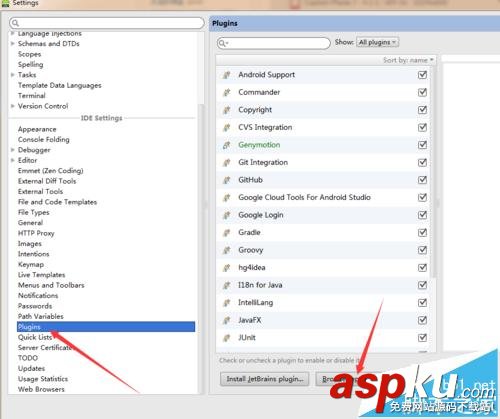The width and height of the screenshot is (500, 419).
Task: Disable the Gradle plugin checkbox
Action: [422, 233]
